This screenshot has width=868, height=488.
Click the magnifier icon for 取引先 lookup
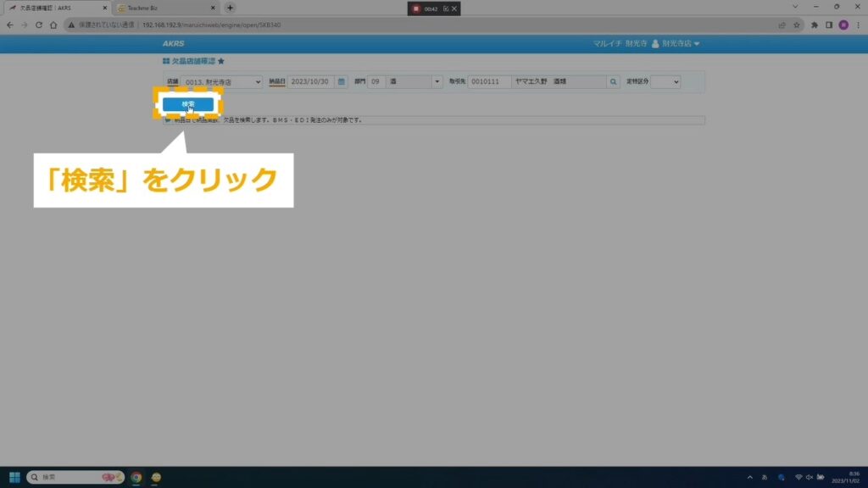(613, 82)
